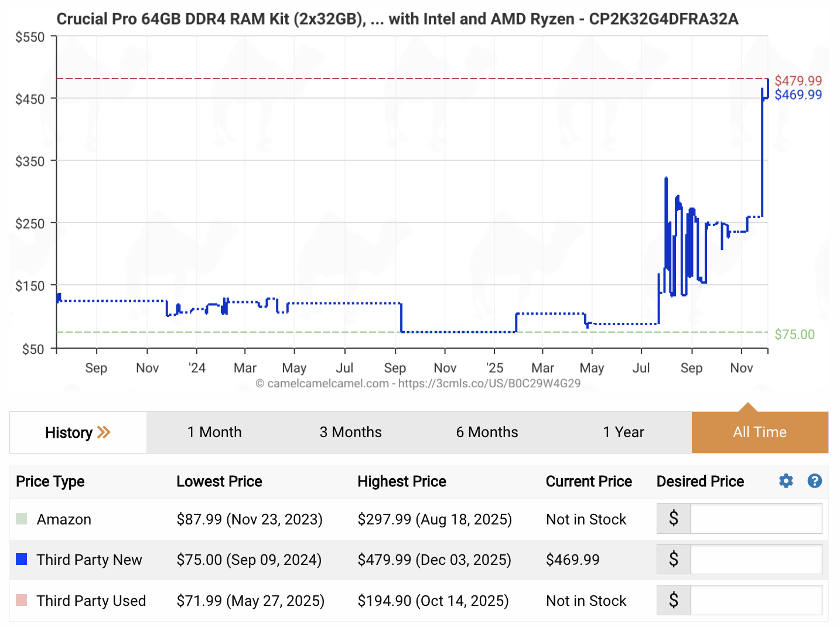Click the "Lowest Price" column header
The width and height of the screenshot is (840, 627).
click(219, 482)
